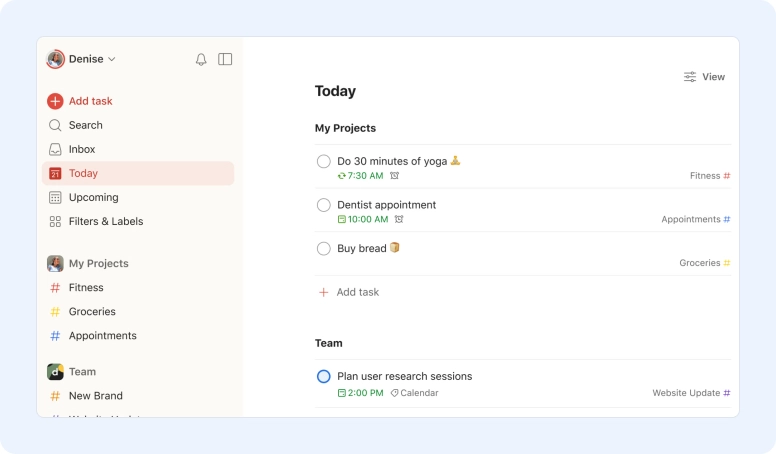Complete the Do 30 minutes of yoga task
776x454 pixels.
pyautogui.click(x=324, y=161)
